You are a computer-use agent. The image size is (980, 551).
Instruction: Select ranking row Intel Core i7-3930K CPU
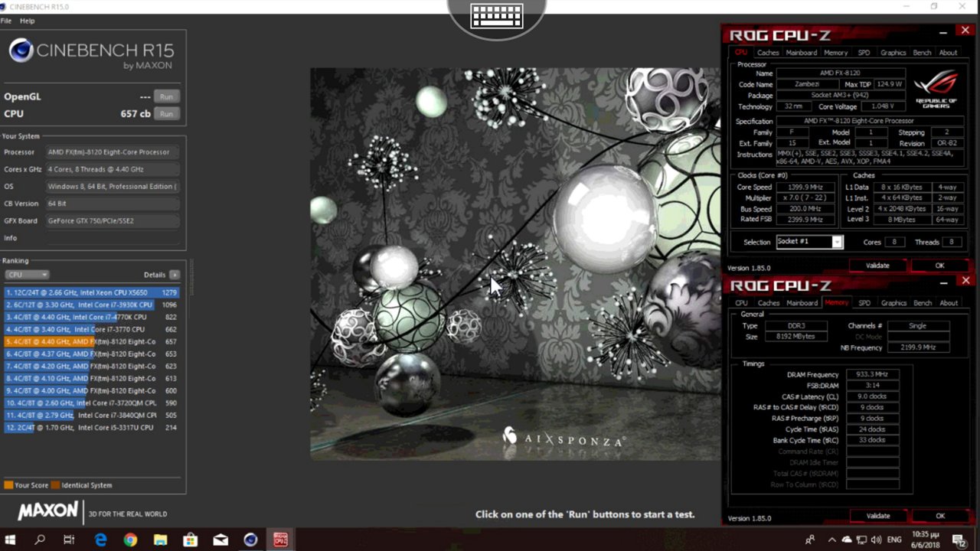[x=91, y=305]
